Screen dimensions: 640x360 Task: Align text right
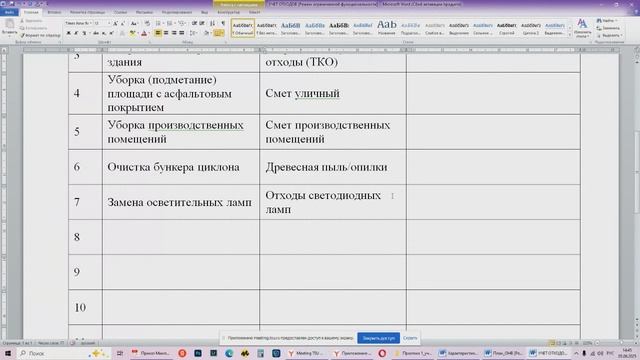173,33
